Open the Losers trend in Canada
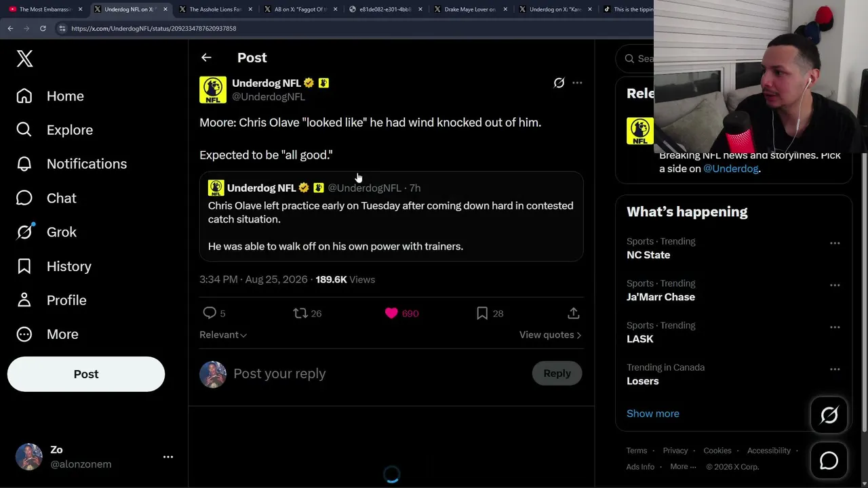The image size is (868, 488). coord(643,381)
